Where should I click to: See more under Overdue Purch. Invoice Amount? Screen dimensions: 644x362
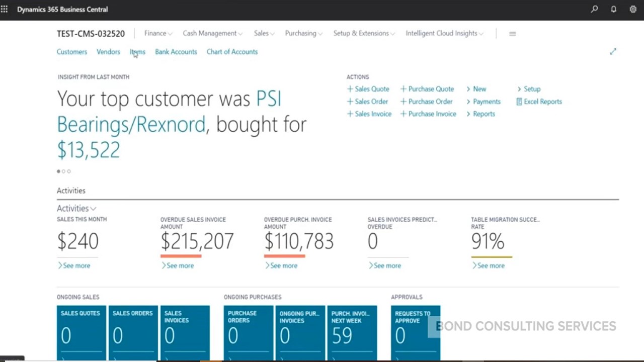(281, 265)
